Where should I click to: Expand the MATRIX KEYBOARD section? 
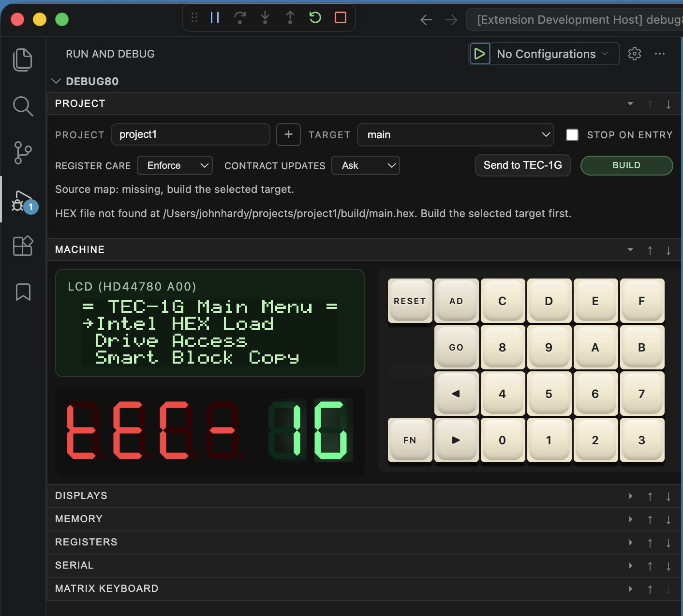point(631,589)
